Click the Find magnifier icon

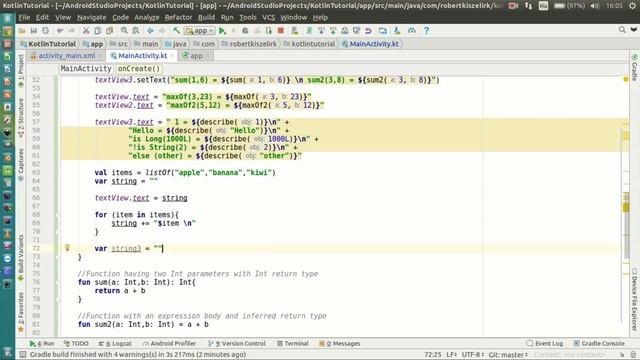124,31
